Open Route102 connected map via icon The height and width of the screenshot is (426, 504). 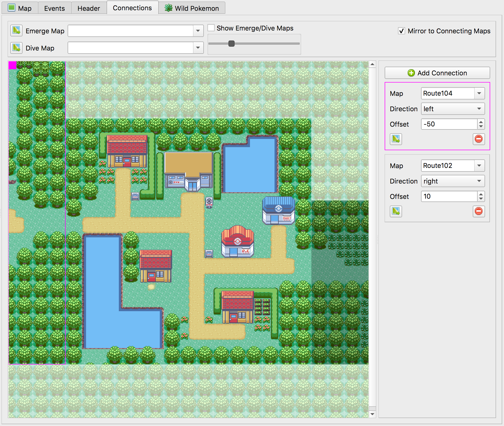point(396,211)
